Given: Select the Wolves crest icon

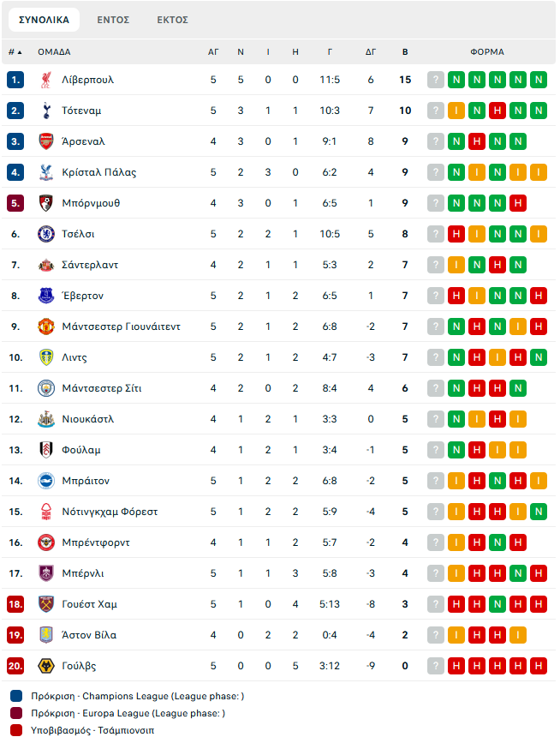Looking at the screenshot, I should [46, 666].
